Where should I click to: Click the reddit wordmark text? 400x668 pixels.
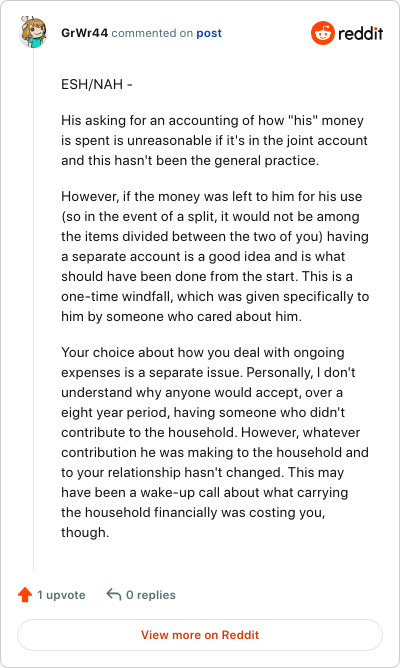click(x=360, y=33)
